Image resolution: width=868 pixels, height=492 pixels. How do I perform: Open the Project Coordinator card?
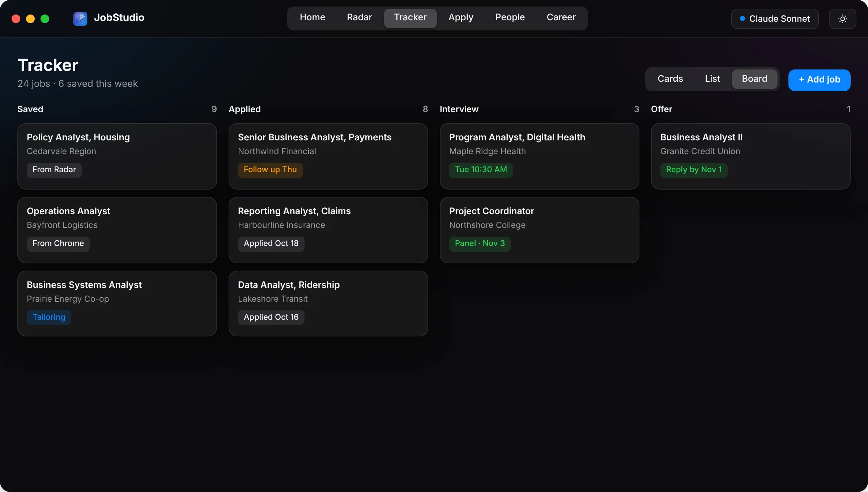pos(540,230)
